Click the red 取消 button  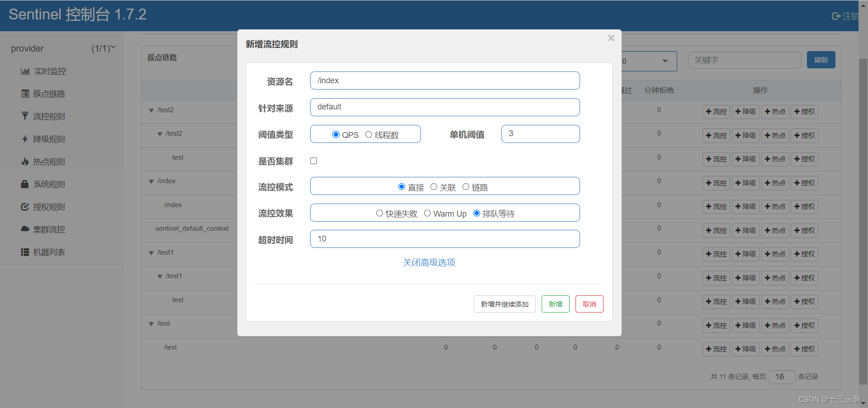[590, 304]
